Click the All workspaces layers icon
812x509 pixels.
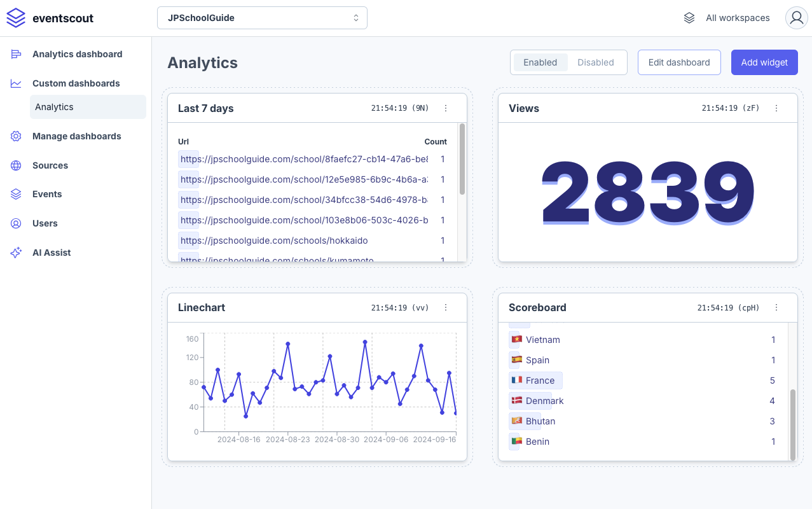point(689,18)
